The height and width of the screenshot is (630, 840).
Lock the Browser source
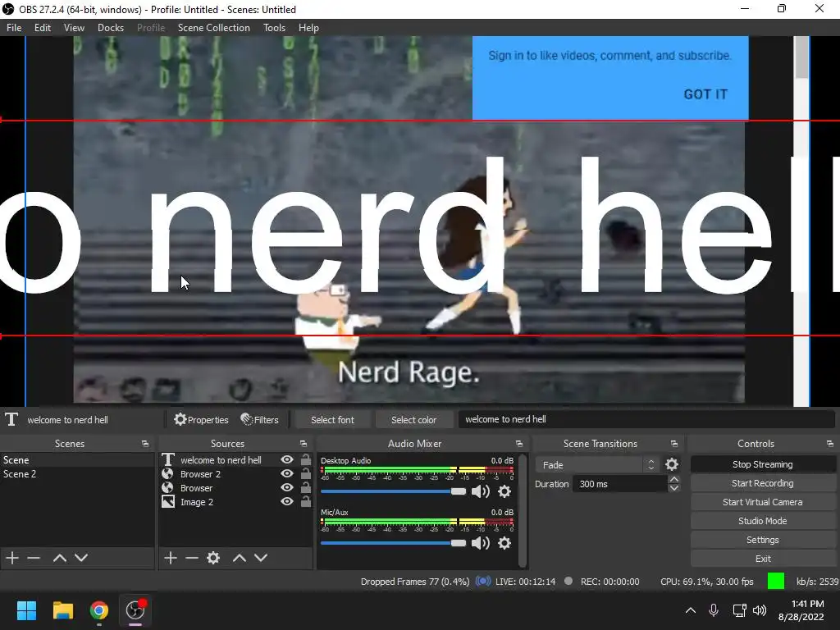[x=305, y=487]
